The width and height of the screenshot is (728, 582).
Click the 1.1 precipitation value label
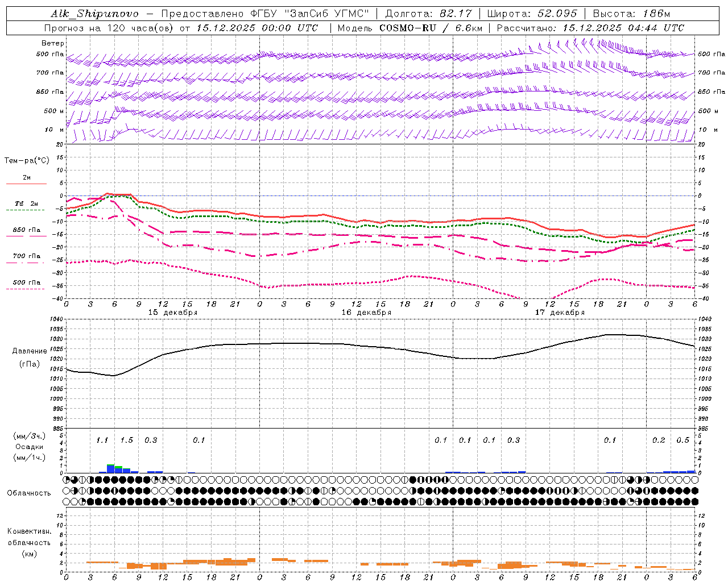pos(102,440)
